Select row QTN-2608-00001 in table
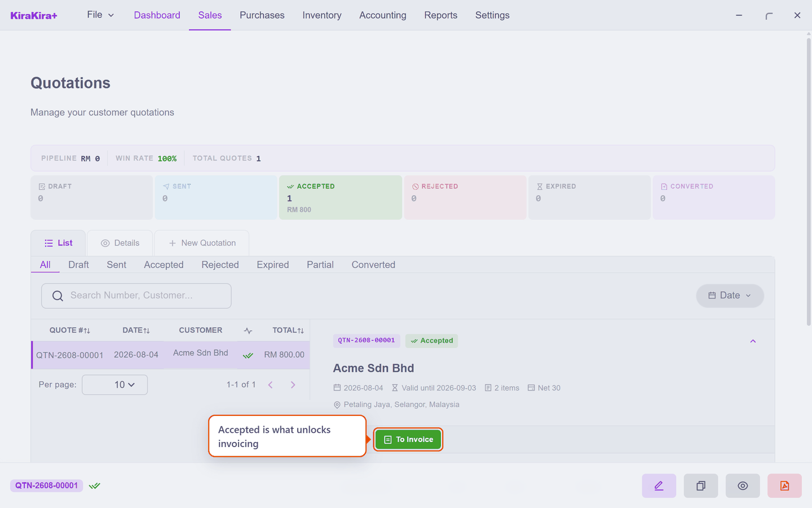 pyautogui.click(x=170, y=355)
